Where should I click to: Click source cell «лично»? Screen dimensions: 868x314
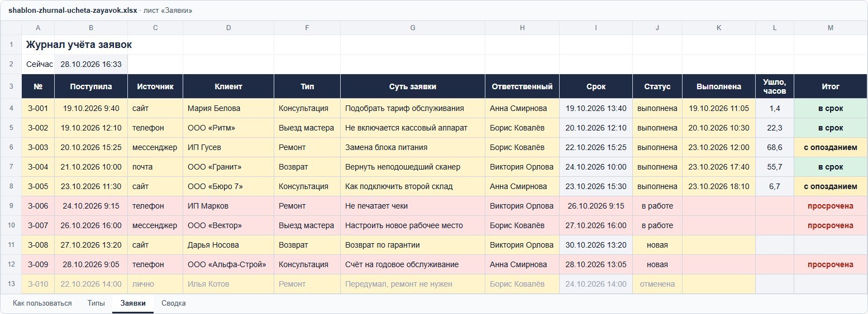pos(155,284)
